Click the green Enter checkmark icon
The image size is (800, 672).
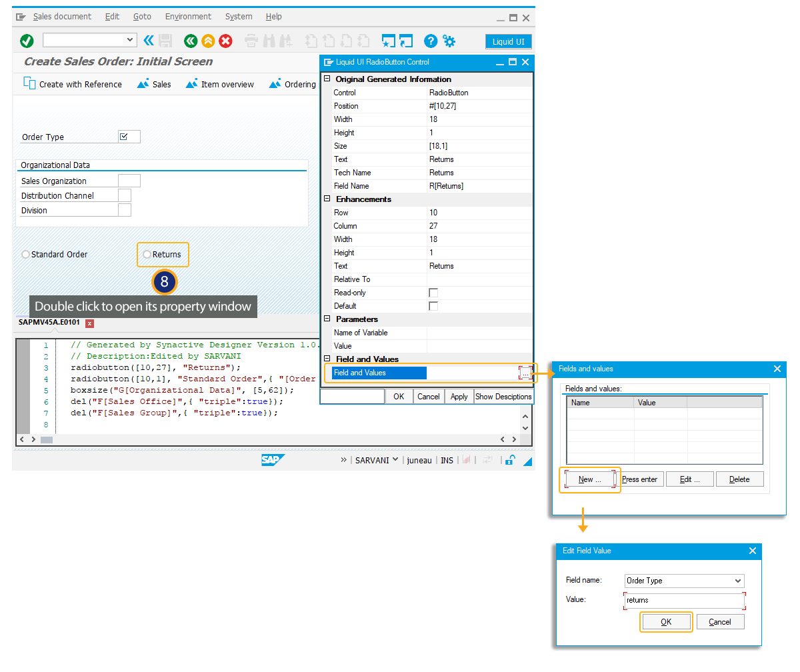tap(27, 41)
